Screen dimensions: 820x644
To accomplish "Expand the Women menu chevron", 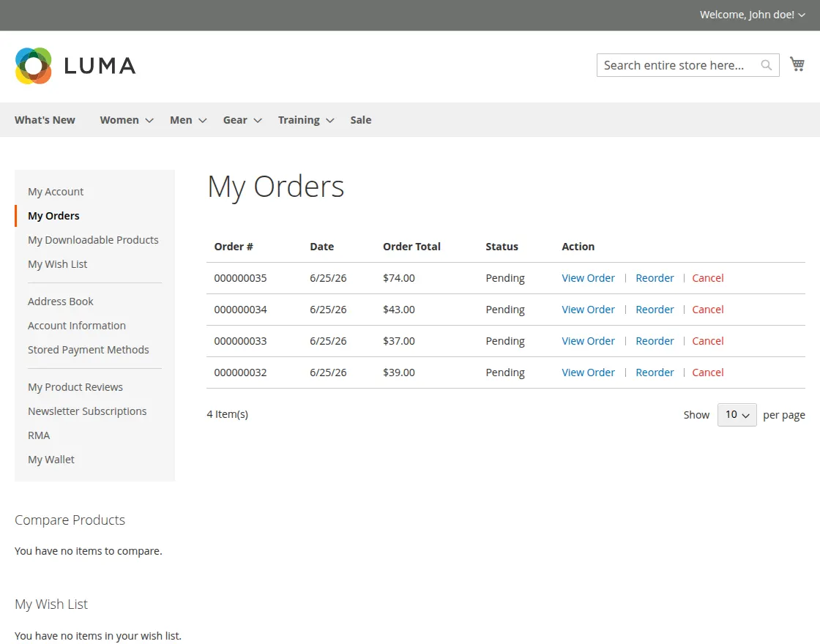I will coord(149,120).
